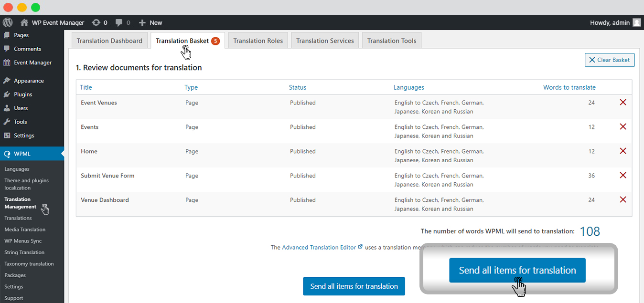Open Theme and plugins localization
Screen dimensions: 644x303
pyautogui.click(x=26, y=184)
